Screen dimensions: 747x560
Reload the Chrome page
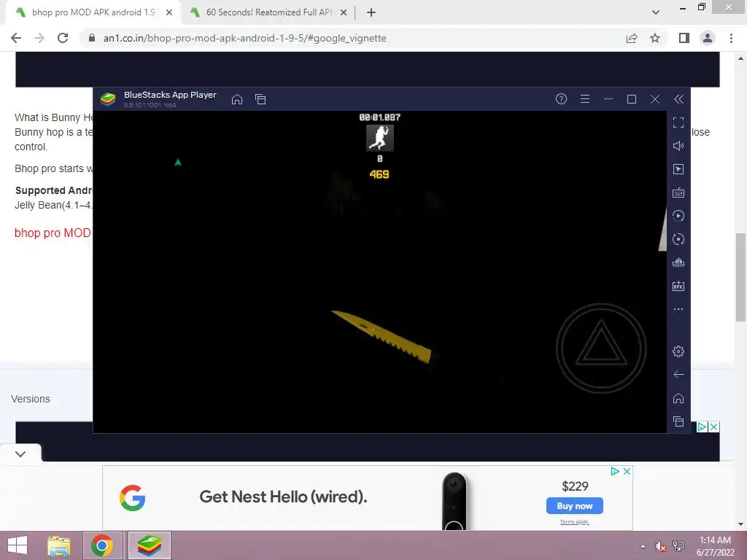point(63,38)
